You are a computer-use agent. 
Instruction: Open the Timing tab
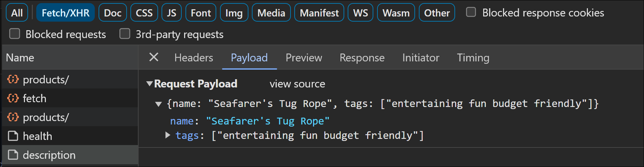[473, 58]
